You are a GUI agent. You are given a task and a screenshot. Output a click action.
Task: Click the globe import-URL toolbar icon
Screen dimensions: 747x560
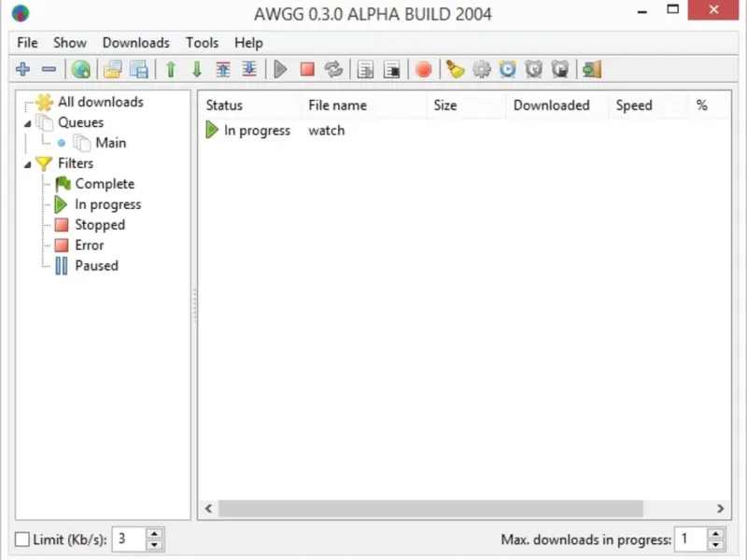[81, 69]
